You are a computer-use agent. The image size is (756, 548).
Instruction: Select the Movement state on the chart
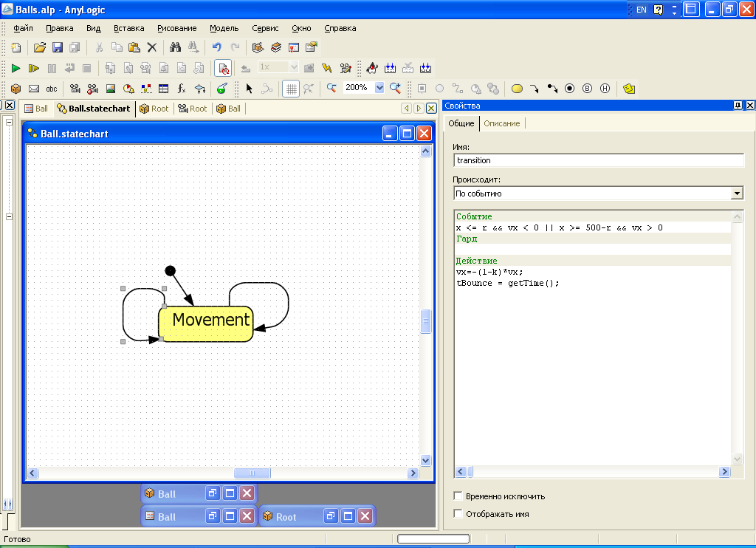pyautogui.click(x=206, y=323)
